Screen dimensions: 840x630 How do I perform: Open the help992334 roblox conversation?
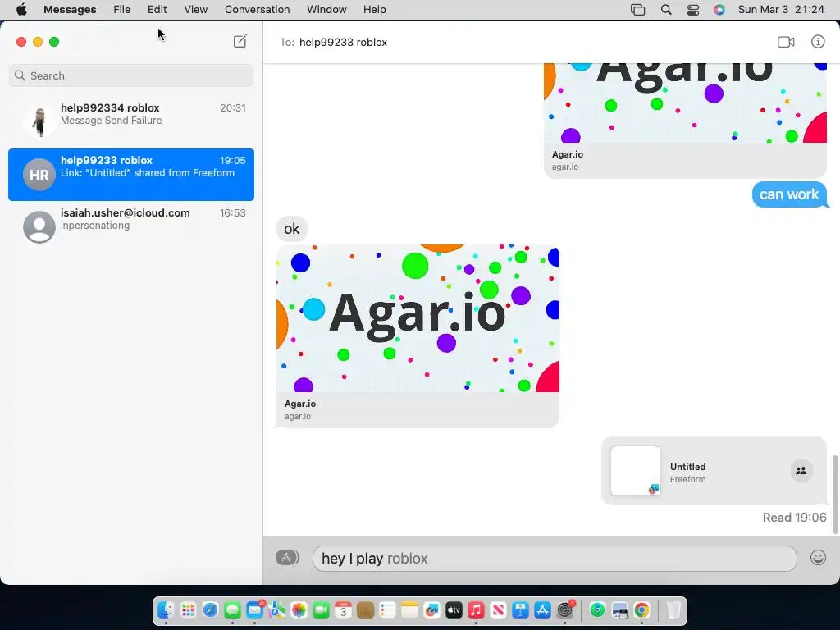(131, 121)
